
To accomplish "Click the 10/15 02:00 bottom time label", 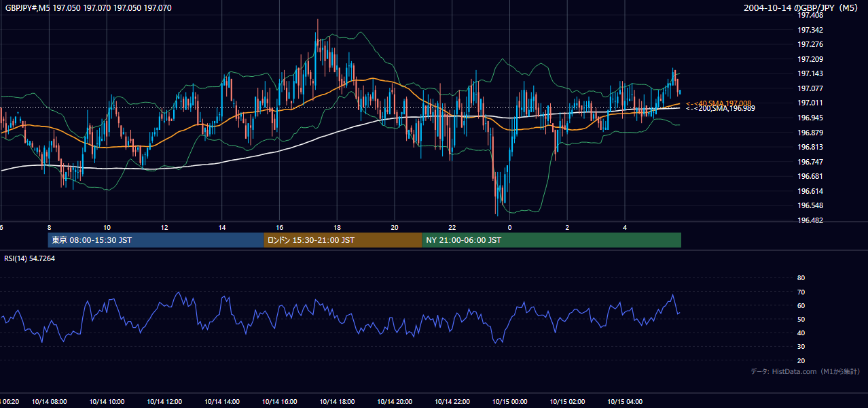I will pos(567,401).
